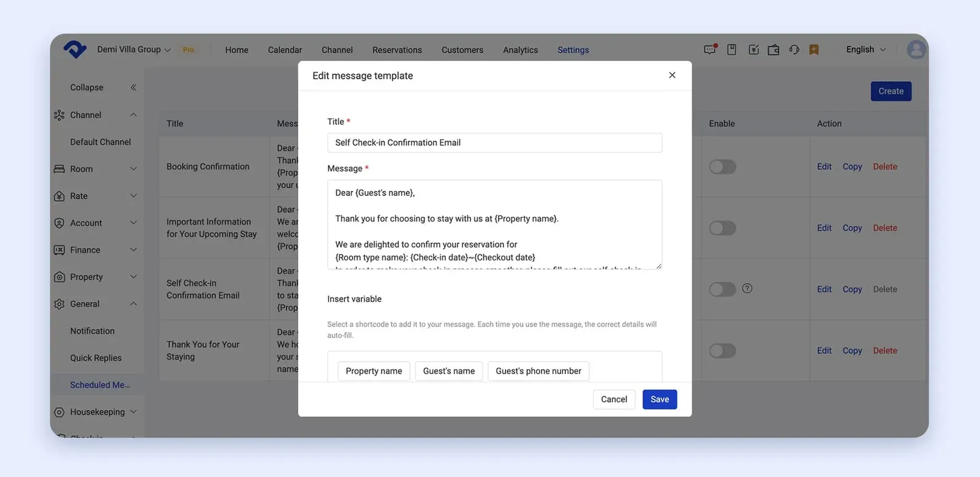Click the General gear icon
The width and height of the screenshot is (980, 477).
click(x=59, y=304)
